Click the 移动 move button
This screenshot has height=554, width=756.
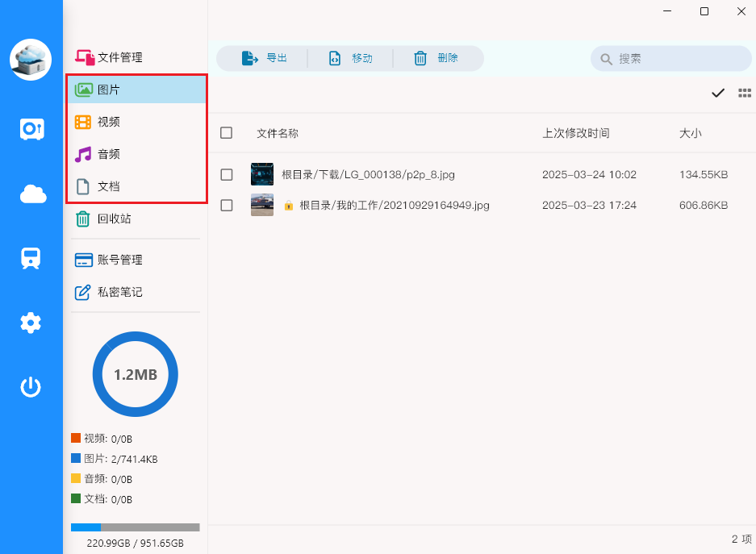(350, 58)
